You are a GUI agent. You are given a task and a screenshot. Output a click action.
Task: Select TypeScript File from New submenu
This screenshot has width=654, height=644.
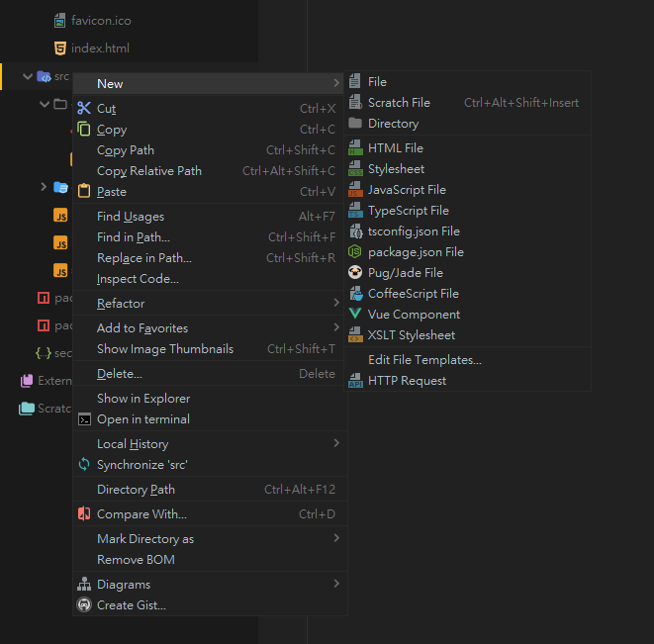(408, 211)
